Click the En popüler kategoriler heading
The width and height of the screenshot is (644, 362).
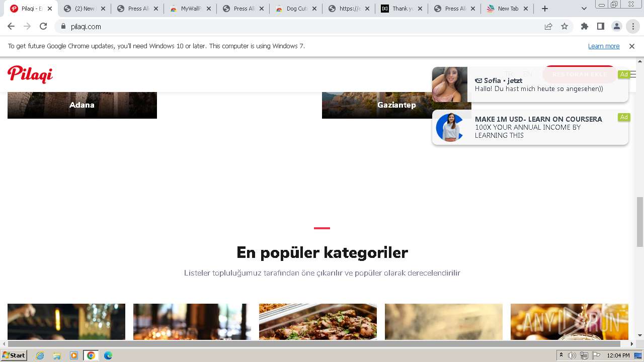pos(322,252)
